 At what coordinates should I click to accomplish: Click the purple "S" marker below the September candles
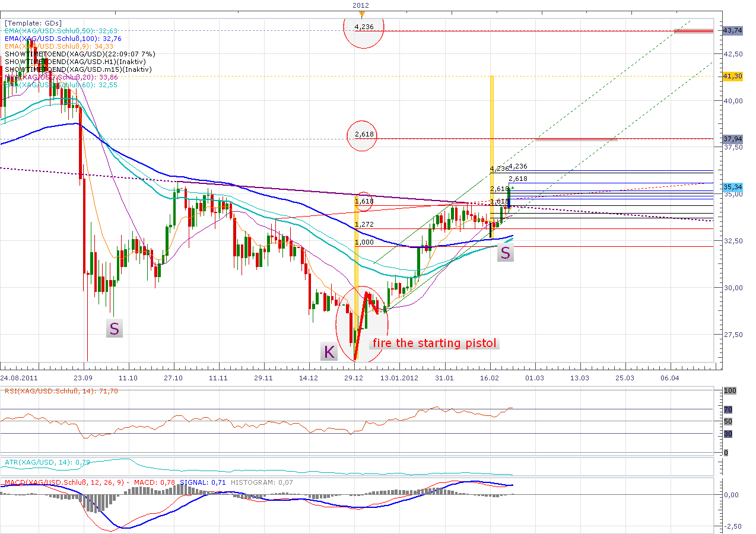[x=114, y=328]
